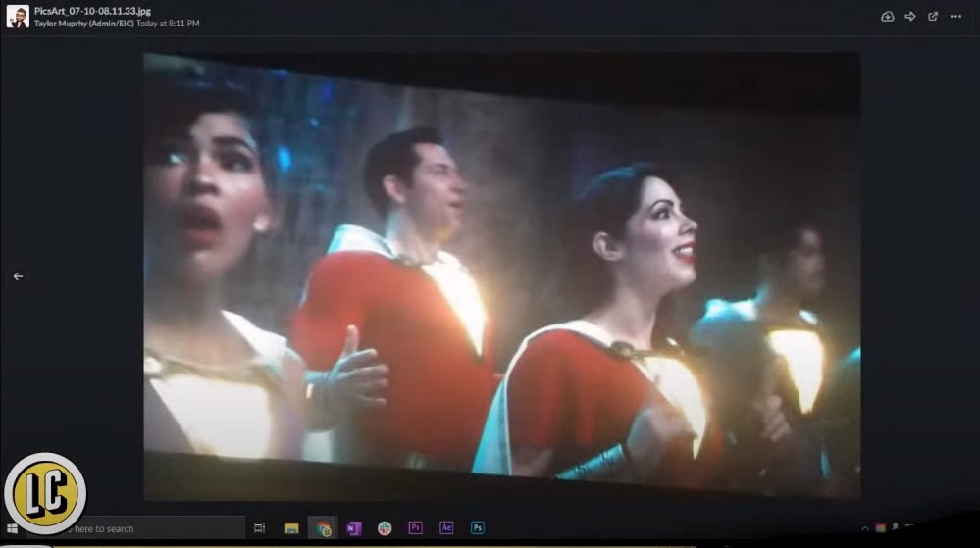Launch Premiere Pro from the taskbar
Screen dimensions: 980x548
[x=415, y=528]
